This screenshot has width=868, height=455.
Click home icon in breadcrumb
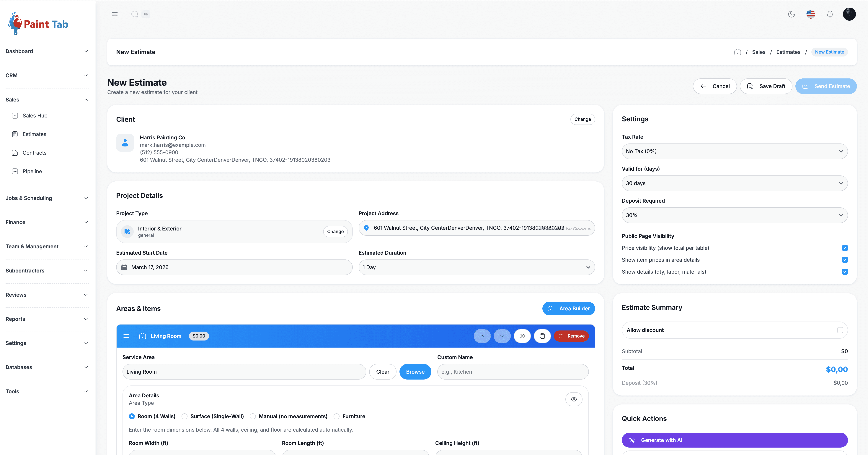738,52
